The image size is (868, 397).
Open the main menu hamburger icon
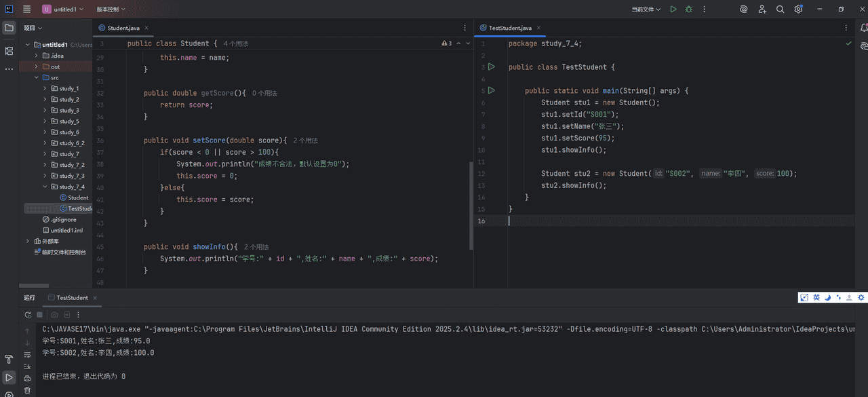coord(26,9)
